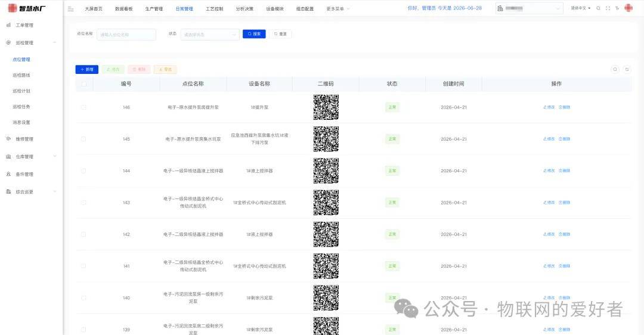Switch to 工艺控制 top menu
644x335 pixels.
point(215,8)
